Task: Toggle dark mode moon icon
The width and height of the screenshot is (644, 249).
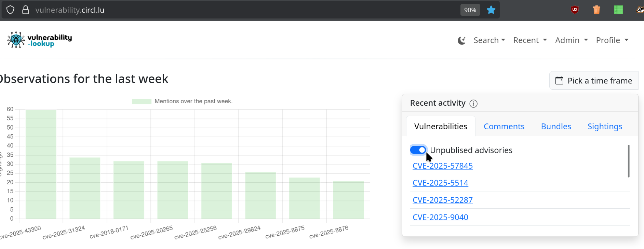Action: click(461, 41)
